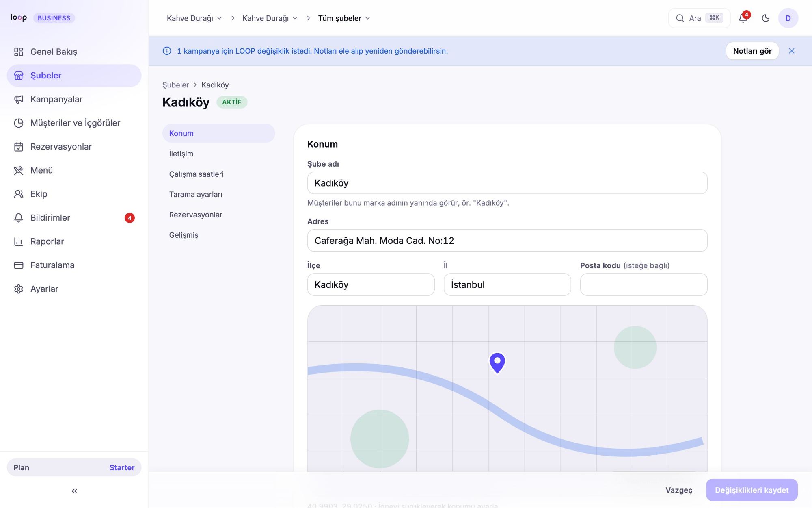Click the Adres input field
812x508 pixels.
click(507, 241)
